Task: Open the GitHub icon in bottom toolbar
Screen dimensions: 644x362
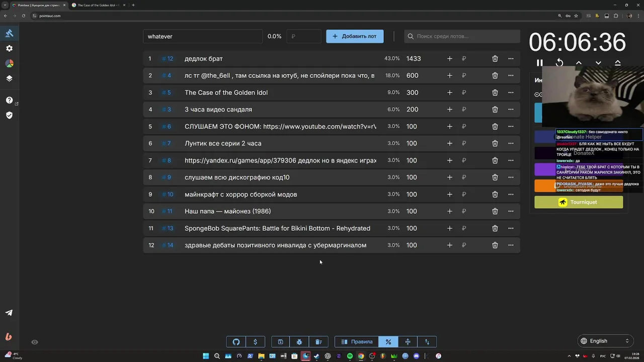Action: coord(236,342)
